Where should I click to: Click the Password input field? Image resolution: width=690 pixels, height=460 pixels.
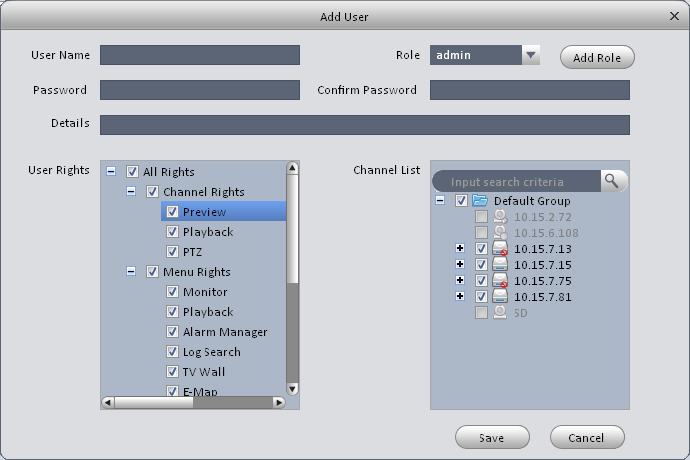pyautogui.click(x=200, y=90)
